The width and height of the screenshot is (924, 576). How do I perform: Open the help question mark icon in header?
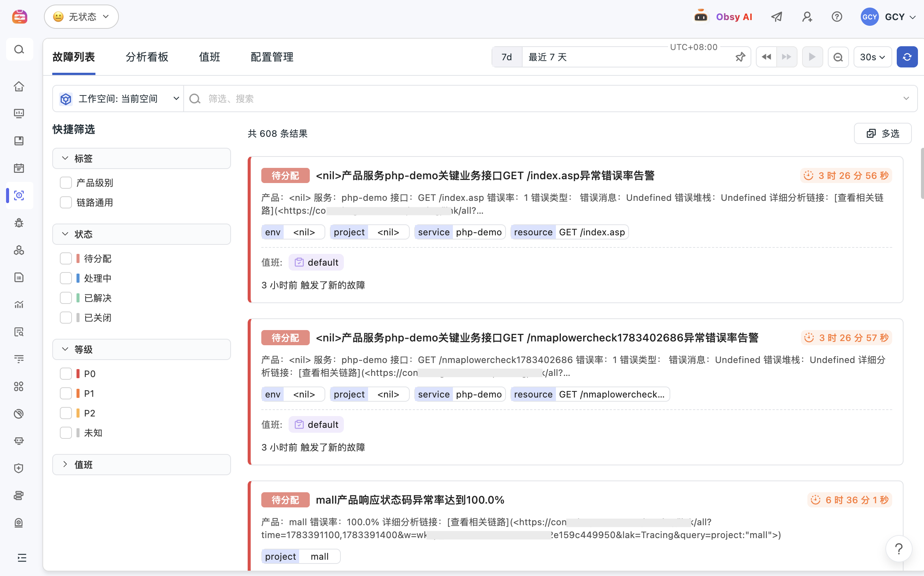tap(837, 17)
